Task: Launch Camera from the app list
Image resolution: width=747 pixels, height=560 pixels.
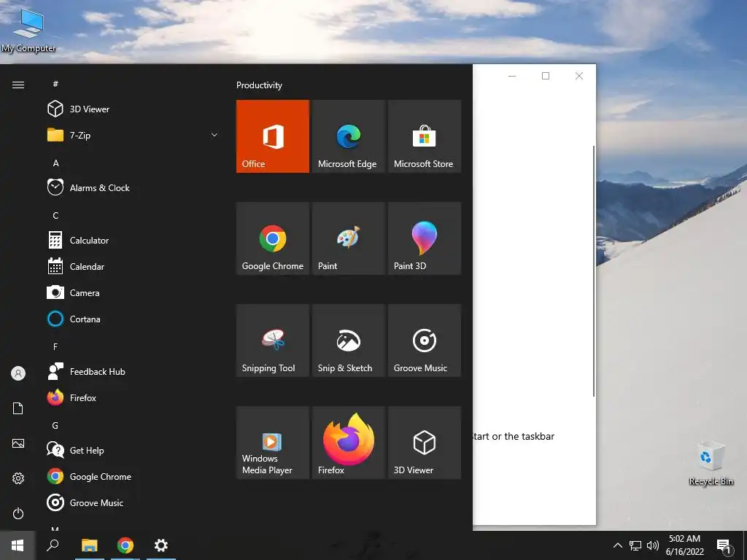Action: [133, 293]
